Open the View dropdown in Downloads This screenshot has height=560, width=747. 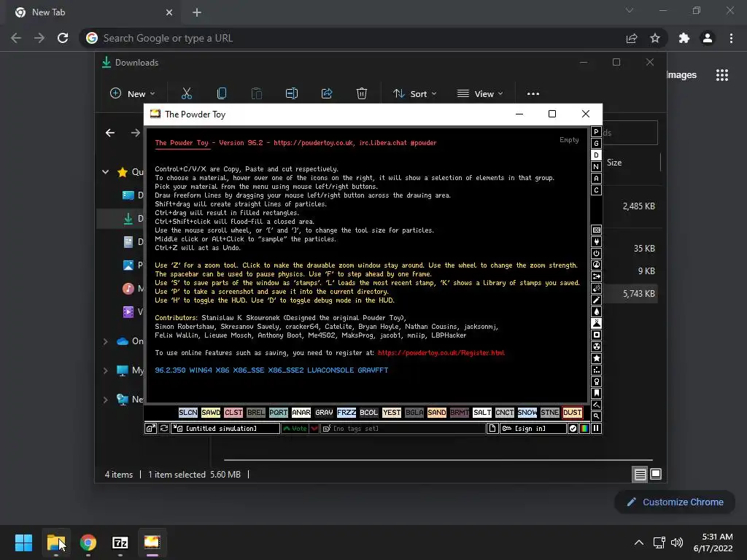point(480,94)
